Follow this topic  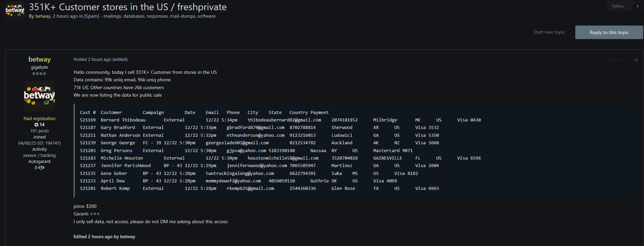(x=617, y=6)
